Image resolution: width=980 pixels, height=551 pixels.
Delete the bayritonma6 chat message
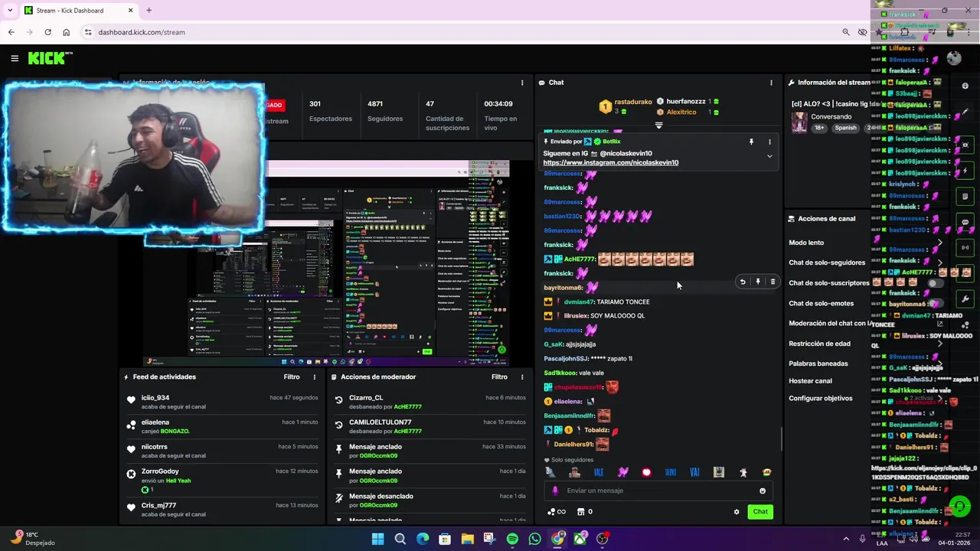pos(773,282)
